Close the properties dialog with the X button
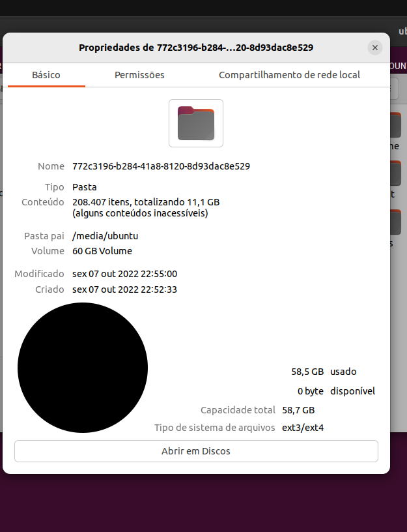Screen dimensions: 407x532 pos(375,48)
